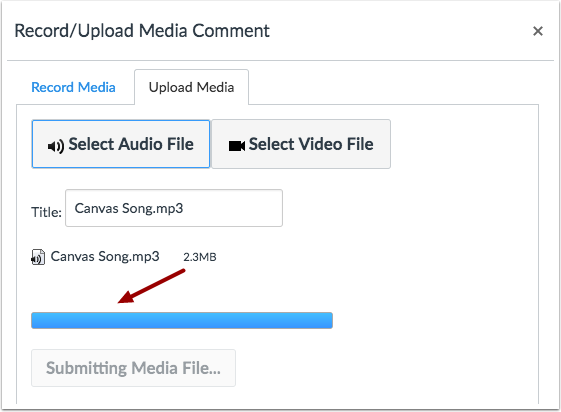Click the red arrow annotation above progress bar
Viewport: 561px width, 412px height.
click(x=151, y=286)
